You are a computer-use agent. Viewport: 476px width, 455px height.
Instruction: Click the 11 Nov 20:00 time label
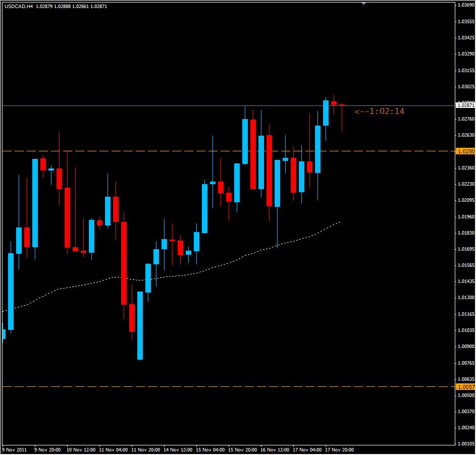coord(145,450)
